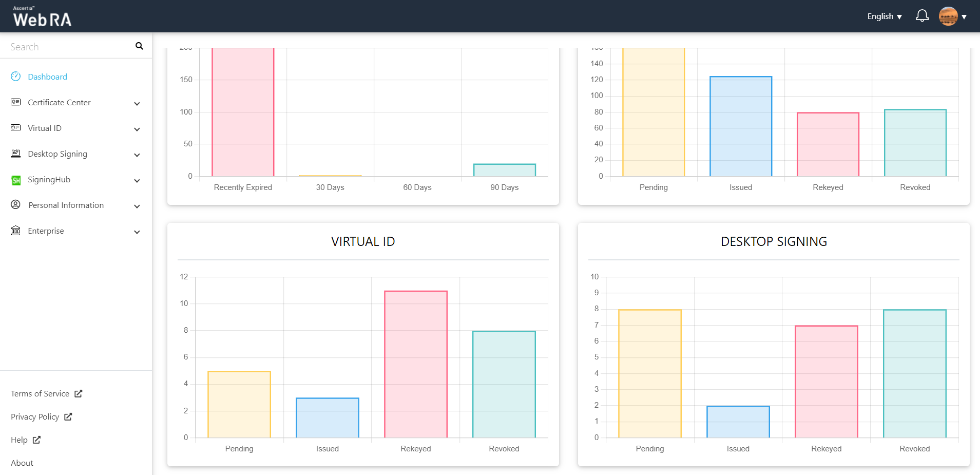
Task: Focus the sidebar Search field
Action: click(x=69, y=47)
